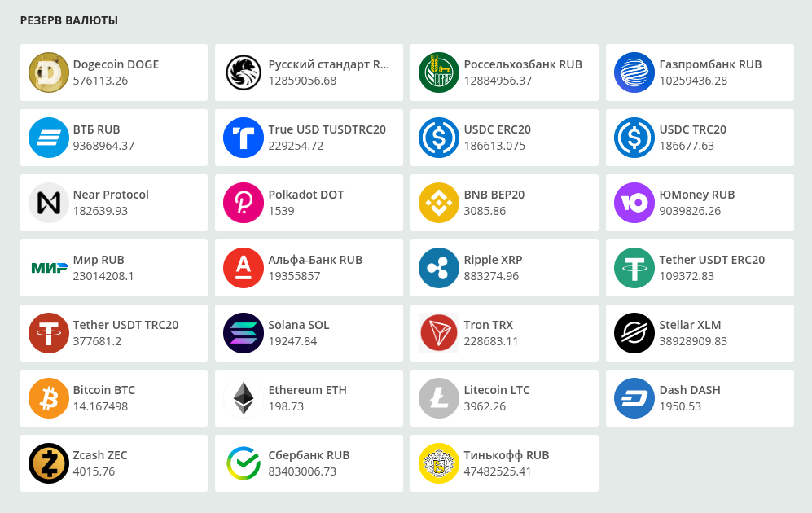Select the Litecoin LTC icon
Viewport: 812px width, 513px height.
tap(439, 398)
